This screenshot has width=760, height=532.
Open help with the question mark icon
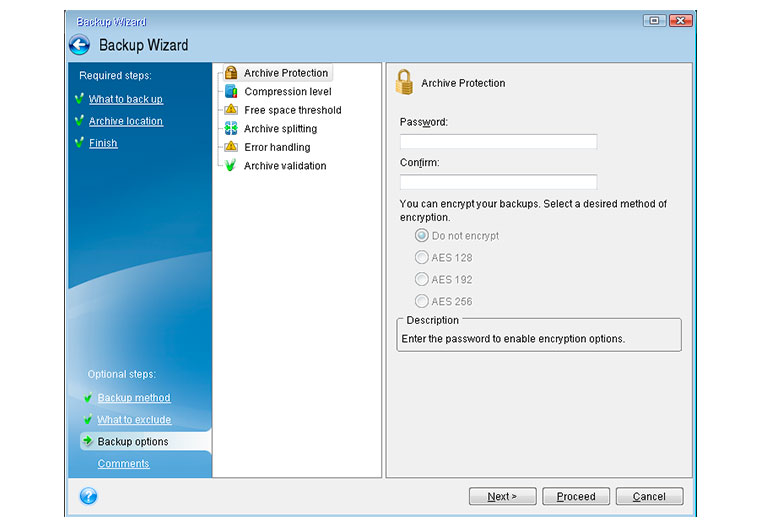tap(88, 496)
